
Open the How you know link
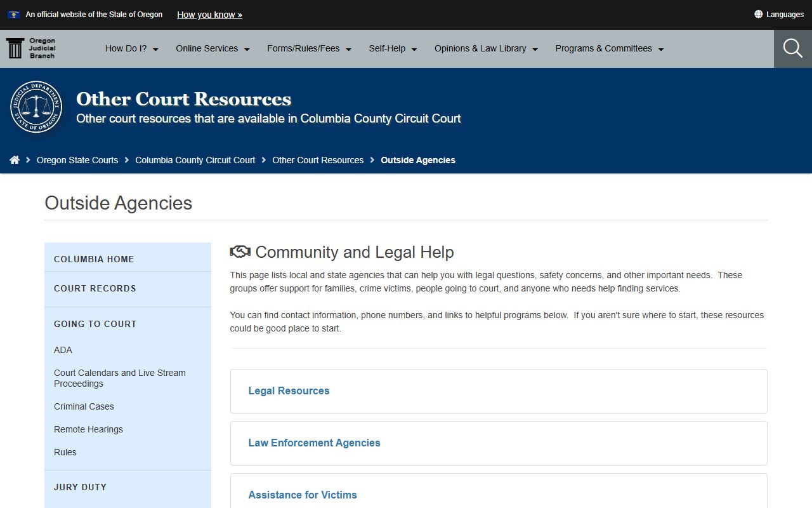point(209,15)
